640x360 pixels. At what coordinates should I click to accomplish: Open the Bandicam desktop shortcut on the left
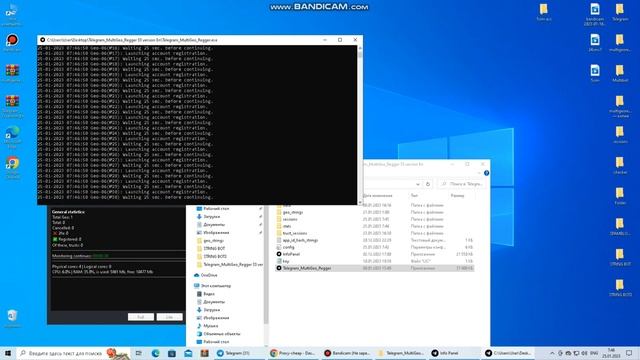(12, 42)
